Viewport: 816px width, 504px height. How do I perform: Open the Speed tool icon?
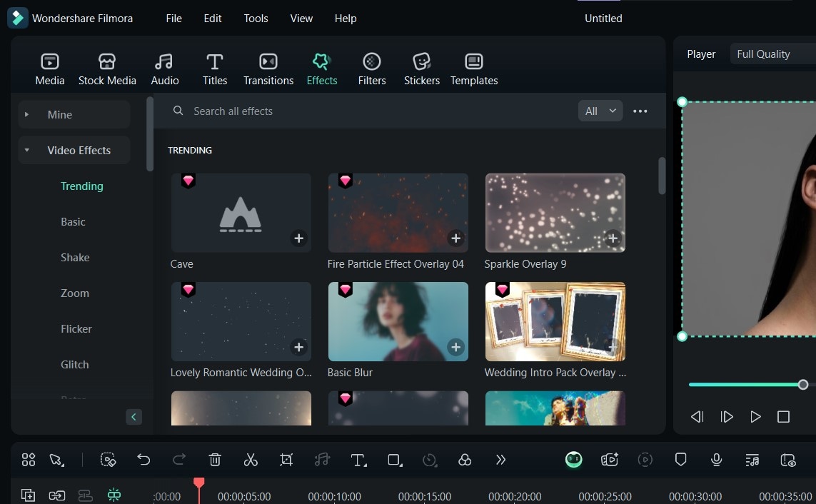click(429, 460)
